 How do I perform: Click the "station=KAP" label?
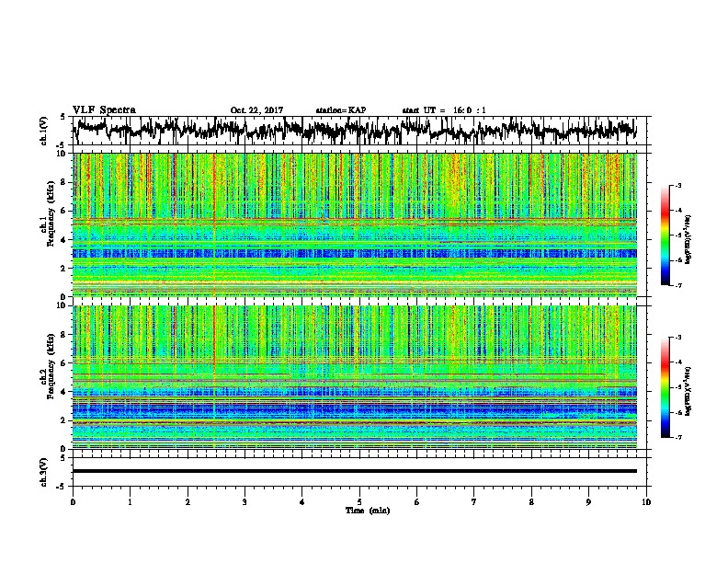(341, 110)
